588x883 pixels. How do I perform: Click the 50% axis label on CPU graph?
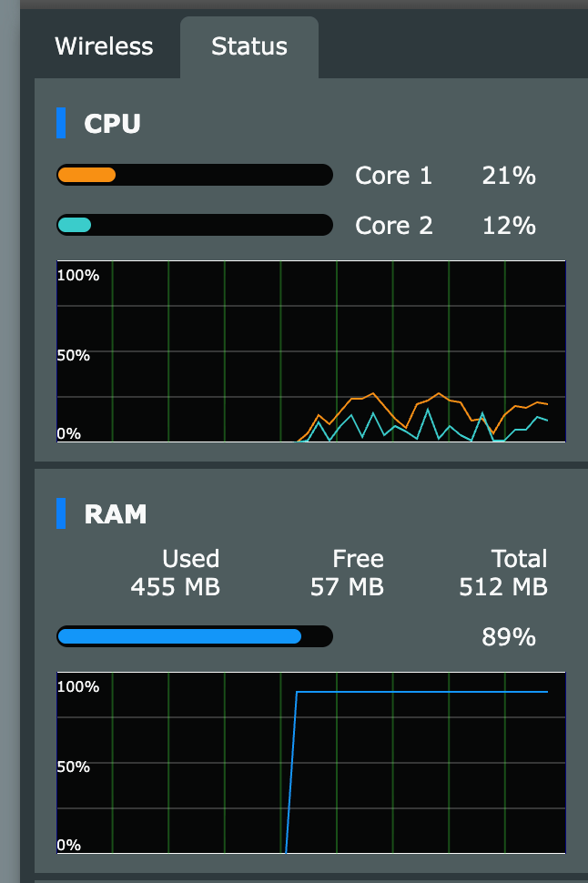[x=72, y=355]
